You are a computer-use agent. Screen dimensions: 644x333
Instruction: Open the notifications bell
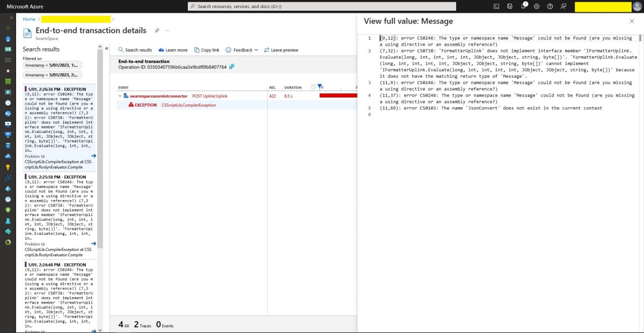(523, 6)
